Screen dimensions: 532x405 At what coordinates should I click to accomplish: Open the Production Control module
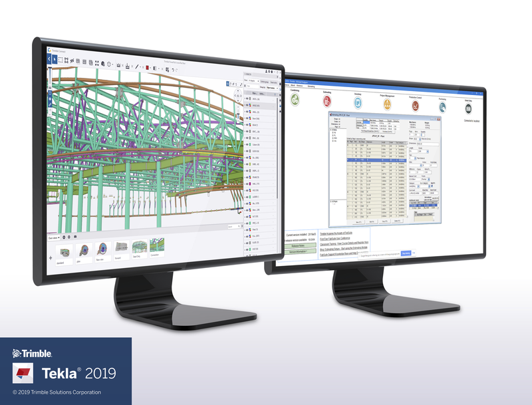click(416, 106)
